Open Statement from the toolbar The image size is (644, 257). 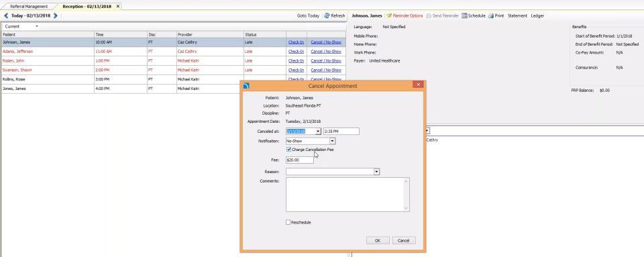point(517,16)
